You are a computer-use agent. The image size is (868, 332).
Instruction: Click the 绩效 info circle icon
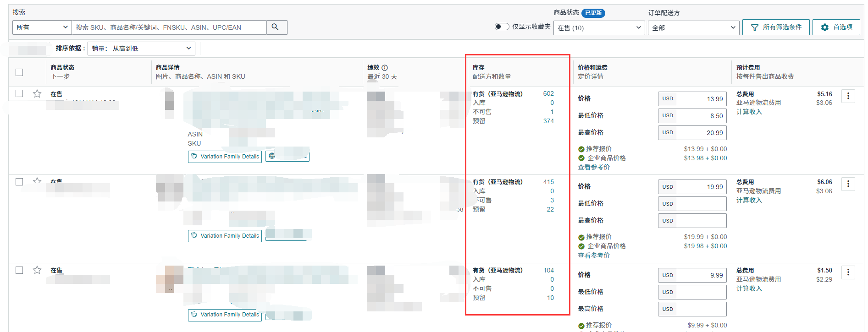(385, 68)
